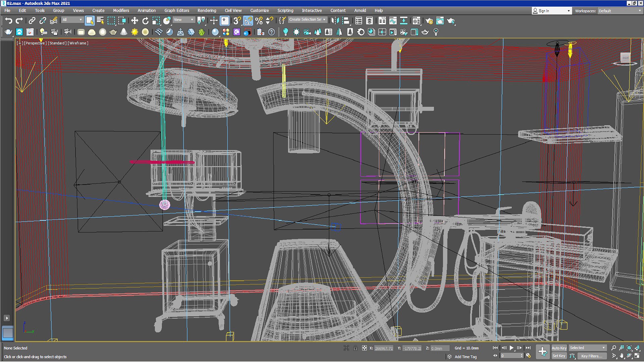Open Key Filters dialog
The image size is (644, 362).
click(x=591, y=356)
